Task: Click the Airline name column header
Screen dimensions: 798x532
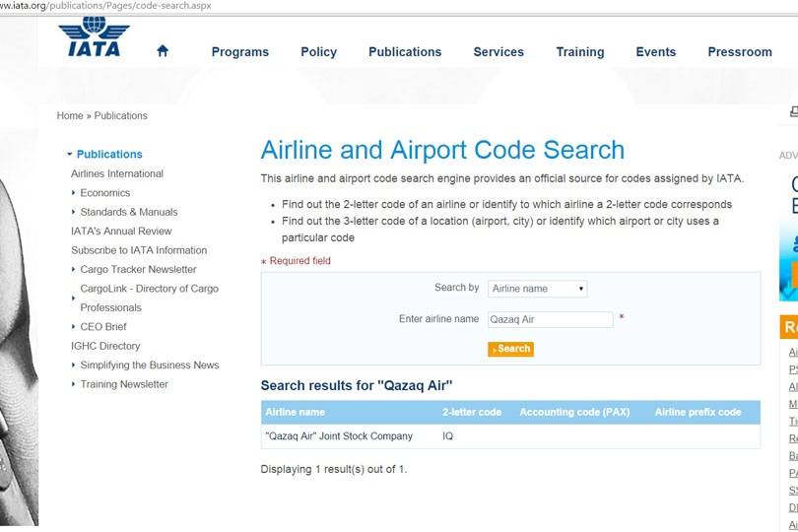Action: tap(295, 412)
